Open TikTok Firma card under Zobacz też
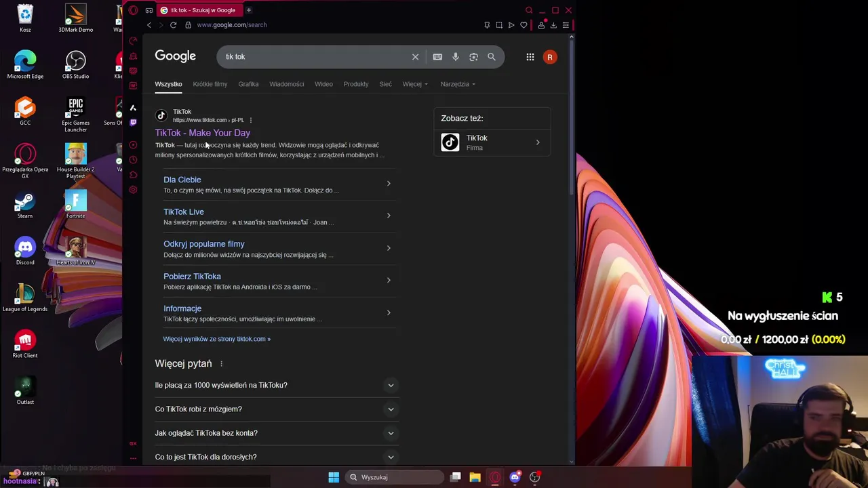This screenshot has width=868, height=488. [492, 142]
